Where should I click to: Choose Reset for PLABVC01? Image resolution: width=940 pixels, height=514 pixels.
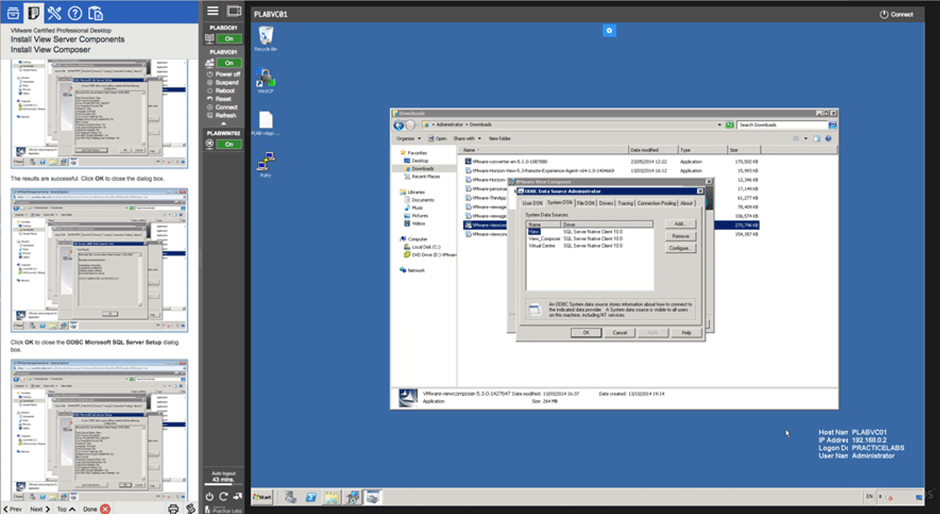(x=219, y=98)
